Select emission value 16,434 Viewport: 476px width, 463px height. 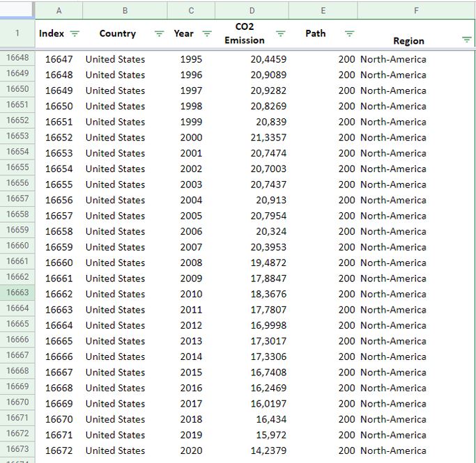tap(252, 419)
